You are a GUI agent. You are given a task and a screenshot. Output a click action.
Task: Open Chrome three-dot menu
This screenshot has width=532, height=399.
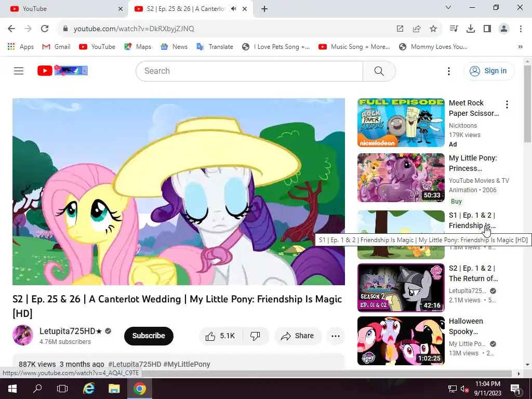[x=521, y=29]
